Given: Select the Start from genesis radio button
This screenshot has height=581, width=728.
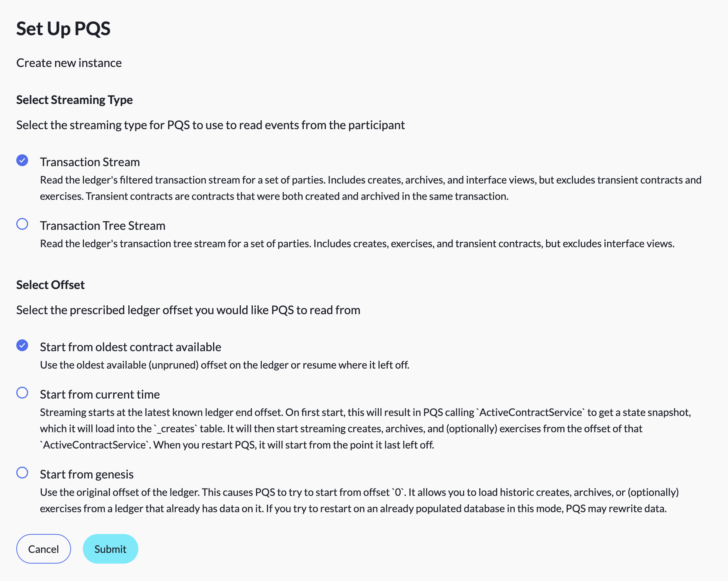Looking at the screenshot, I should point(22,473).
